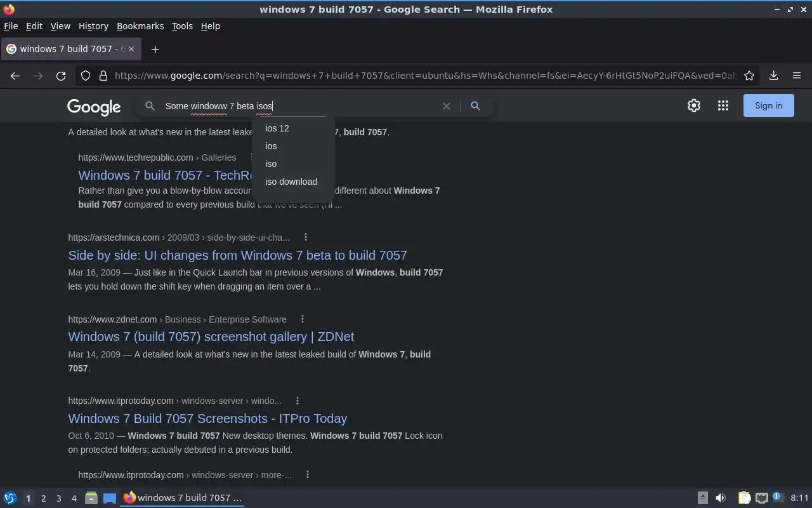Open more options for zdnet.com result
This screenshot has width=812, height=508.
click(303, 319)
